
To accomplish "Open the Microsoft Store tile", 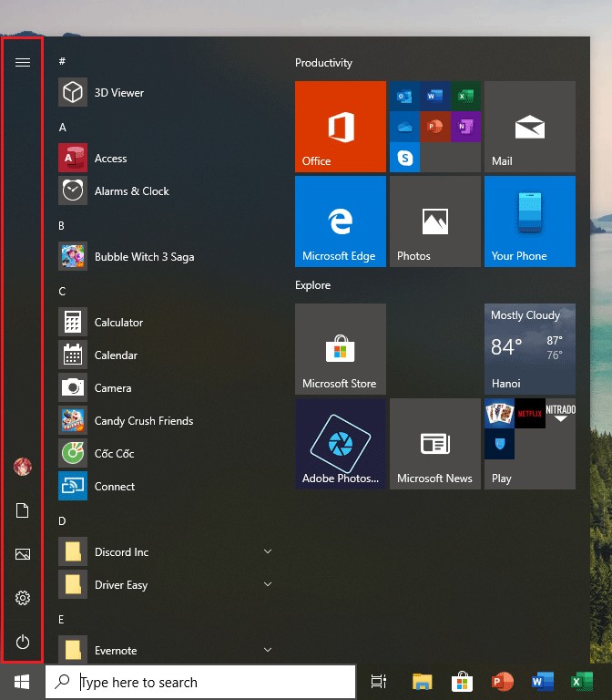I will tap(341, 349).
